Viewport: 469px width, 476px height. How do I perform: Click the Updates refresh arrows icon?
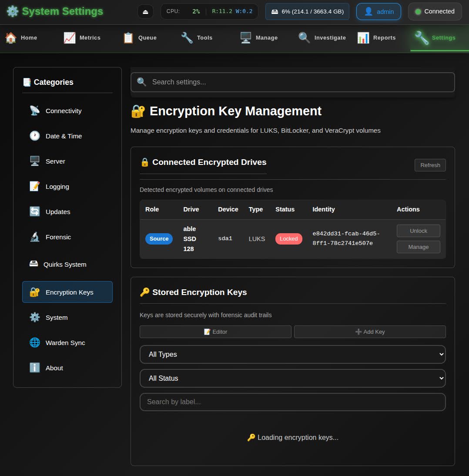point(35,211)
